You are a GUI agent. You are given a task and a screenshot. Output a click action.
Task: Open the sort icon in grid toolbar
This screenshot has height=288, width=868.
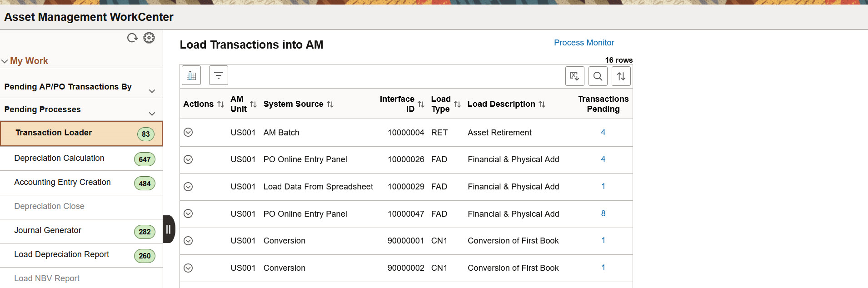pos(621,76)
